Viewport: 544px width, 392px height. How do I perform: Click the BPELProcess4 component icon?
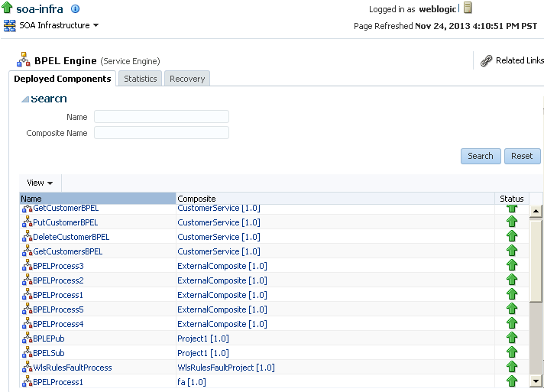(27, 324)
